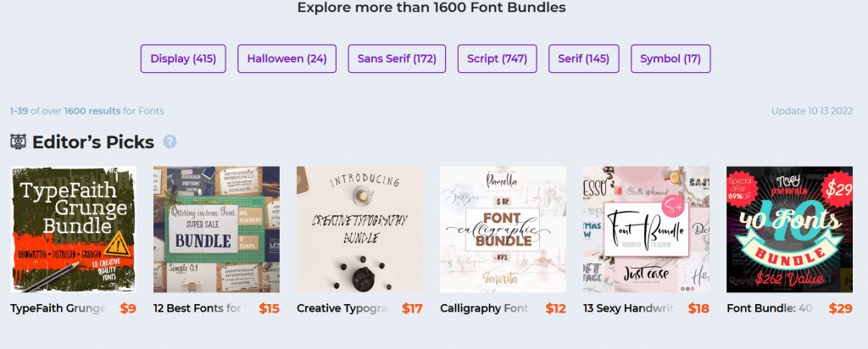Open the Creative Typography title link
The height and width of the screenshot is (349, 868).
tap(343, 308)
